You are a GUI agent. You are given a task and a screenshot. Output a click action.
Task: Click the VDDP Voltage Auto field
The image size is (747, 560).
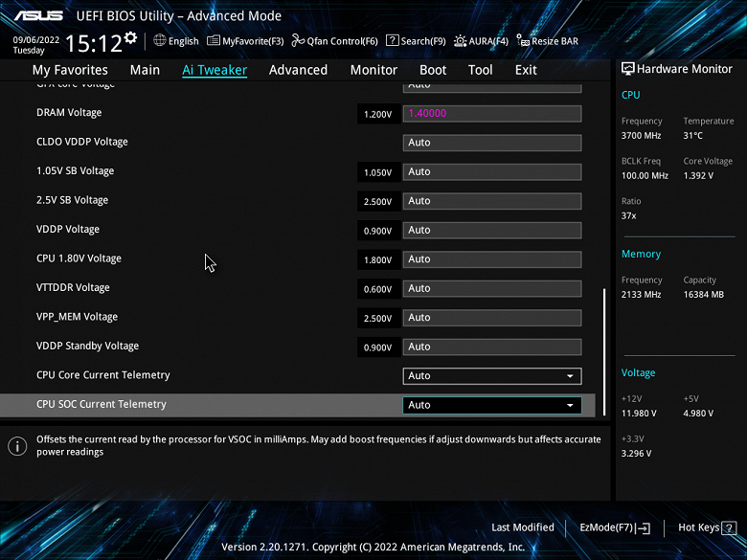point(492,230)
